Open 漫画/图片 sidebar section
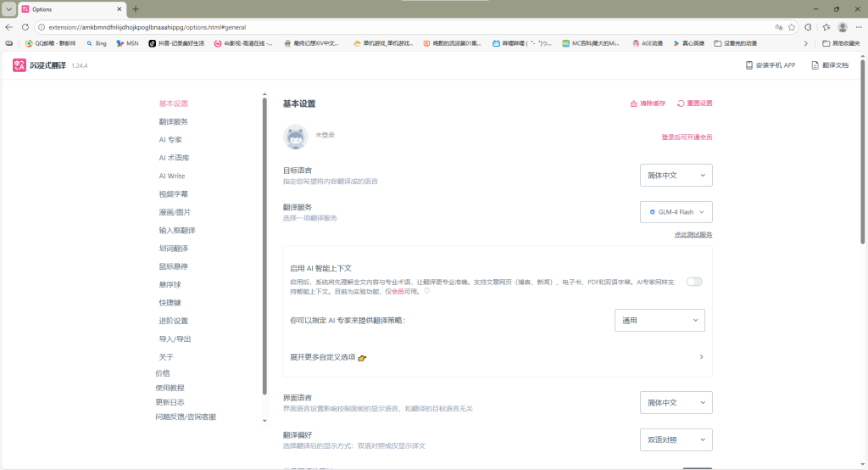Viewport: 868px width, 470px height. [x=175, y=212]
